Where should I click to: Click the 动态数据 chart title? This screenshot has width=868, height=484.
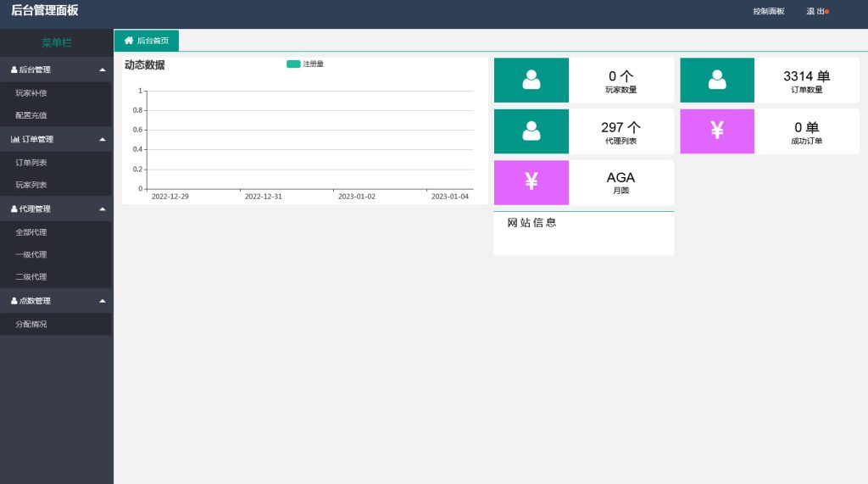144,64
